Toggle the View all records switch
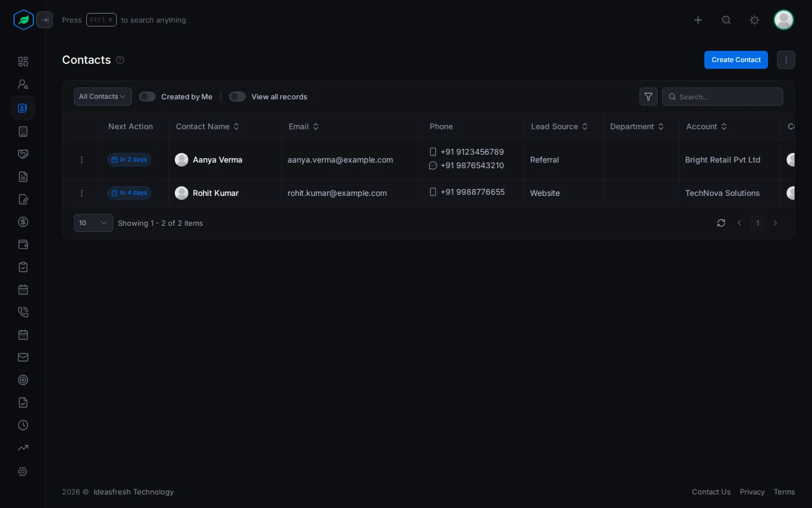 point(237,97)
